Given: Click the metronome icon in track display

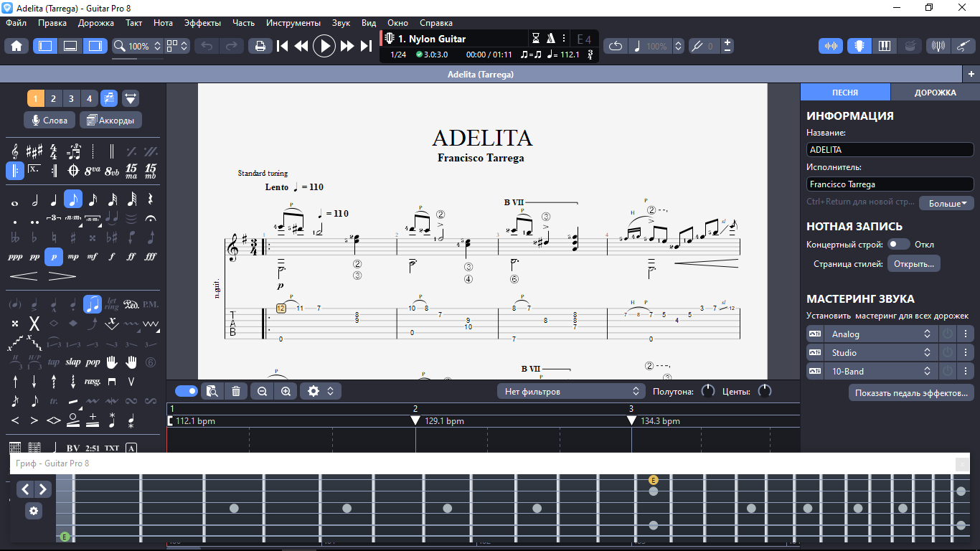Looking at the screenshot, I should [x=551, y=39].
